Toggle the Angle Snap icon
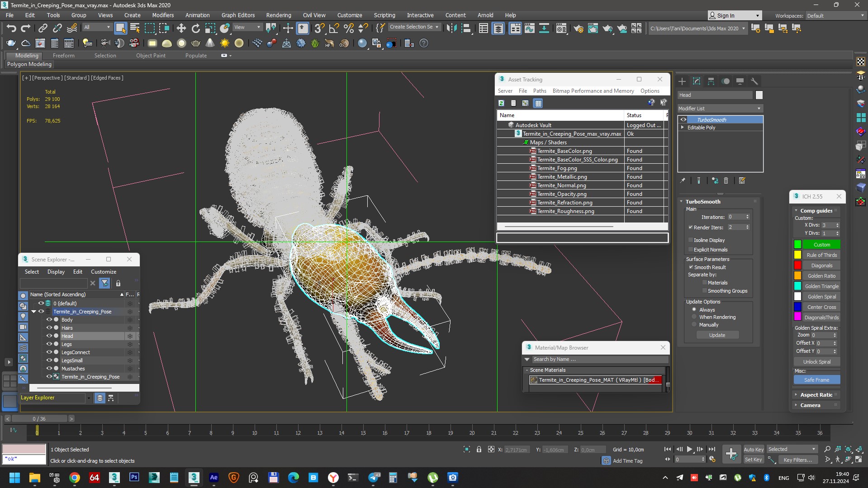This screenshot has width=868, height=488. (334, 28)
